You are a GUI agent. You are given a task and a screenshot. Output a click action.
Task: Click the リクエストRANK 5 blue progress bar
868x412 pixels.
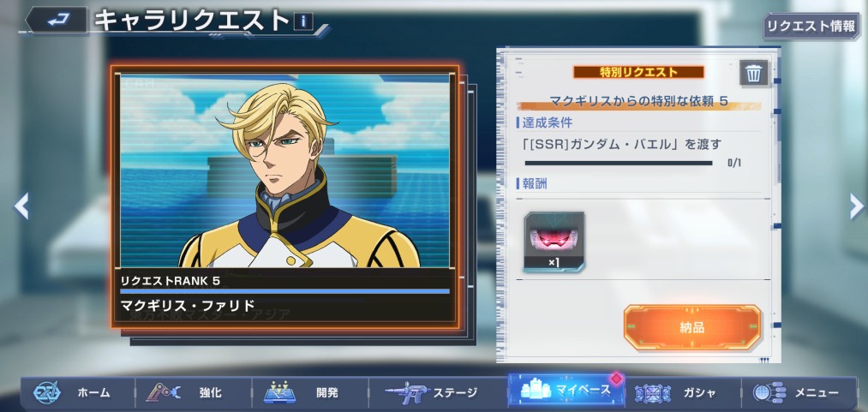(x=284, y=291)
